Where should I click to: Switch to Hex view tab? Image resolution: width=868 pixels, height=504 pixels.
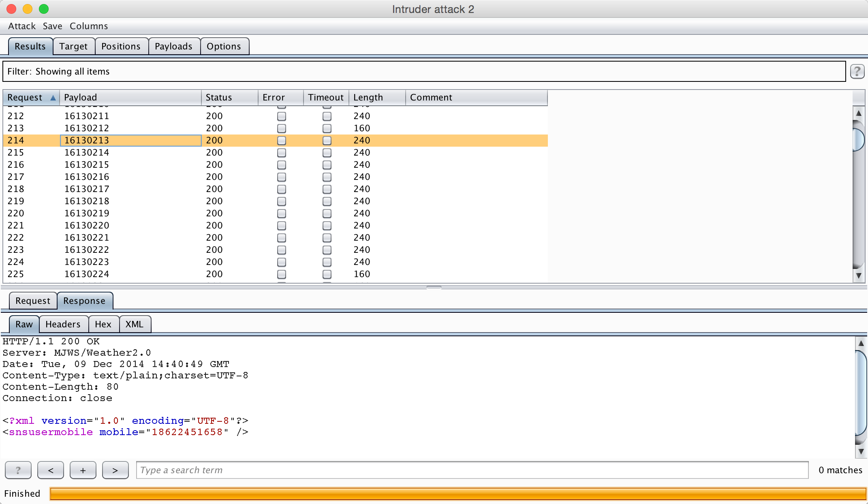(103, 324)
